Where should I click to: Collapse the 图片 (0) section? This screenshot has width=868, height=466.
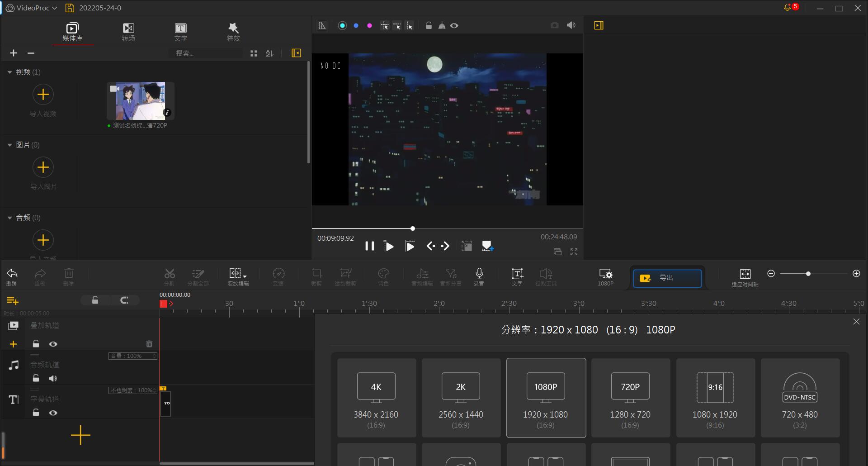pos(9,145)
